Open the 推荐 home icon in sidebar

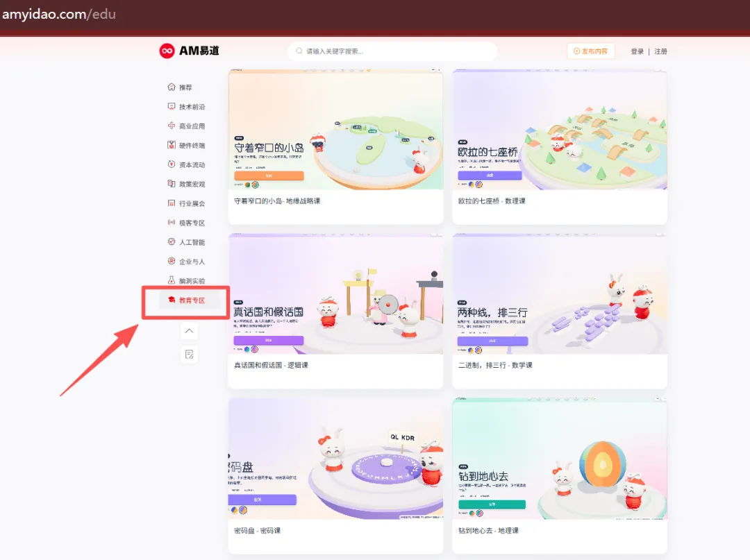point(172,87)
